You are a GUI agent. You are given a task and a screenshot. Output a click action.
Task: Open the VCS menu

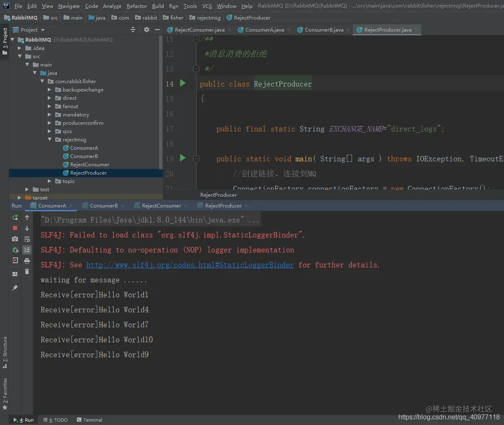click(x=207, y=6)
